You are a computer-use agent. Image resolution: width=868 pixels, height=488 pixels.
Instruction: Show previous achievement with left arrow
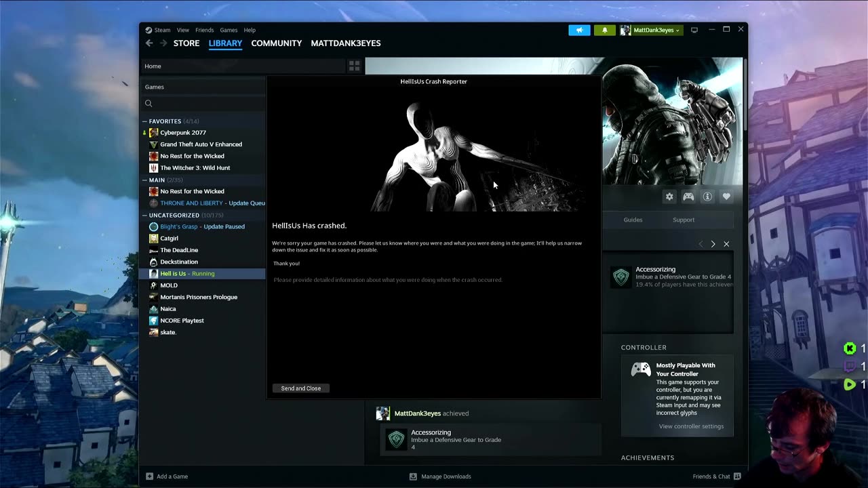tap(701, 244)
